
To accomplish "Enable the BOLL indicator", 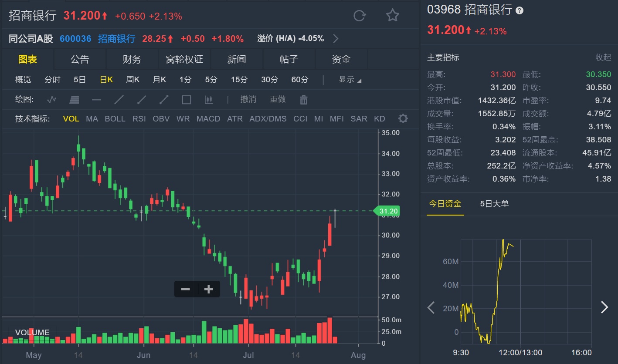I will 115,119.
